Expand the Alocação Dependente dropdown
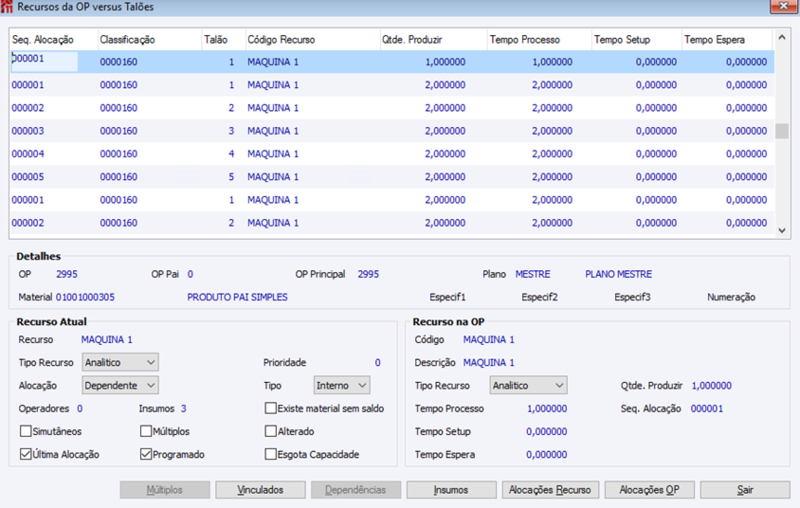This screenshot has height=508, width=800. point(120,385)
